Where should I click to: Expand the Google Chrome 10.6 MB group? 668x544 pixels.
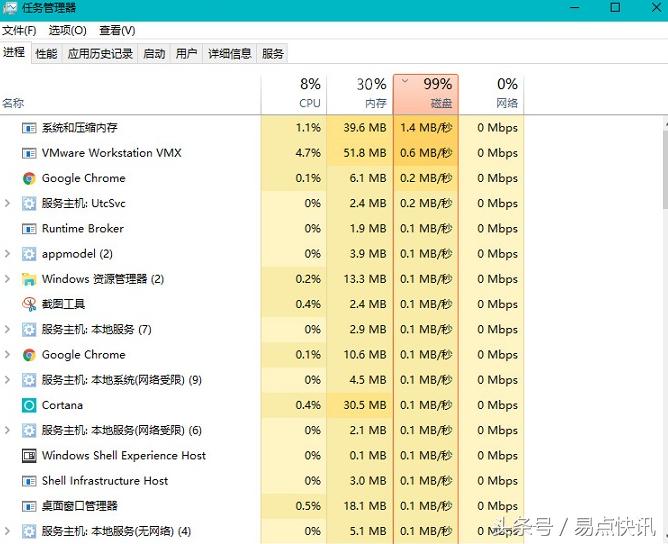(x=7, y=354)
